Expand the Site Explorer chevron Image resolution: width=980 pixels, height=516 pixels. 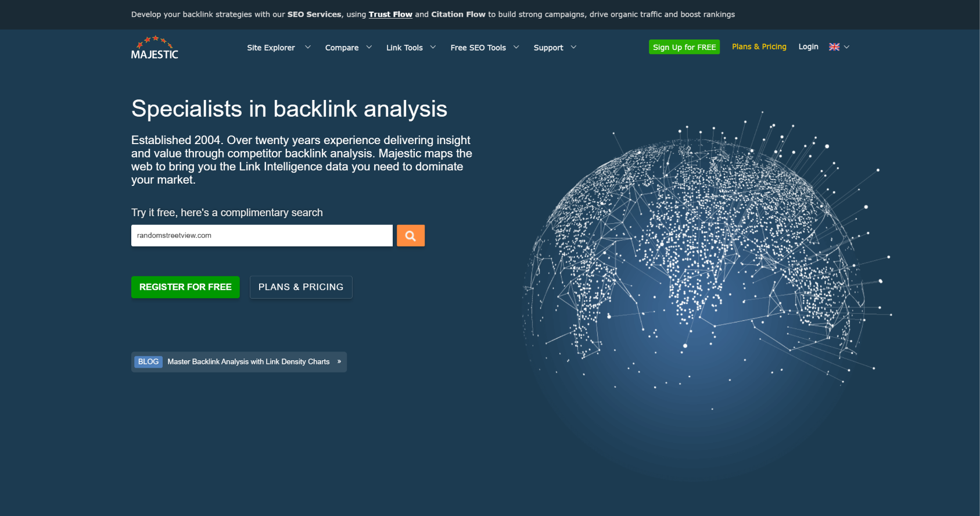click(308, 47)
